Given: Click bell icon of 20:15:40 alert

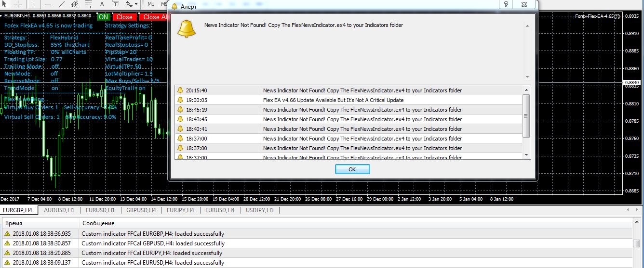Looking at the screenshot, I should pos(180,90).
